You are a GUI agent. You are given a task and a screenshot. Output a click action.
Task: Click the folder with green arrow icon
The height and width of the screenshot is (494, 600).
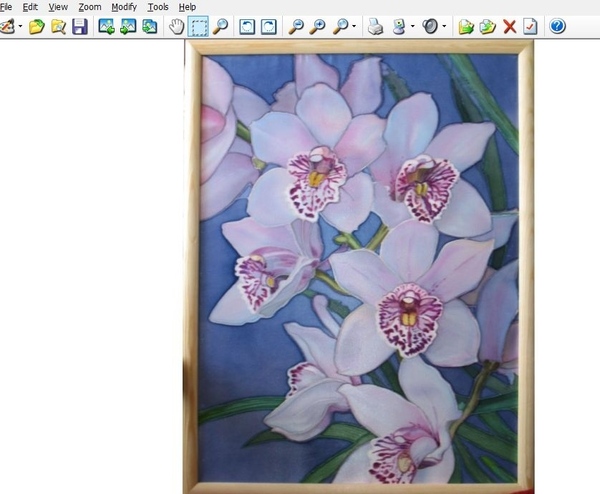[x=466, y=26]
